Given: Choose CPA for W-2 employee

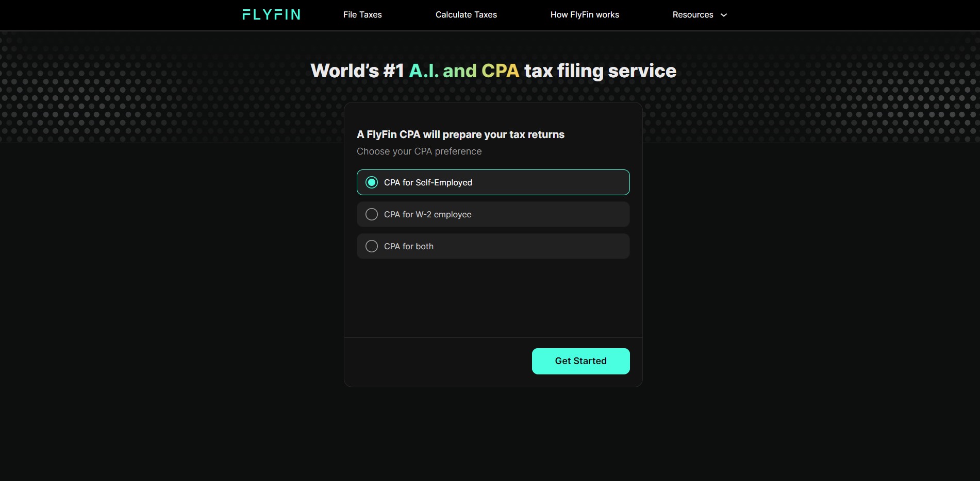Looking at the screenshot, I should (493, 214).
